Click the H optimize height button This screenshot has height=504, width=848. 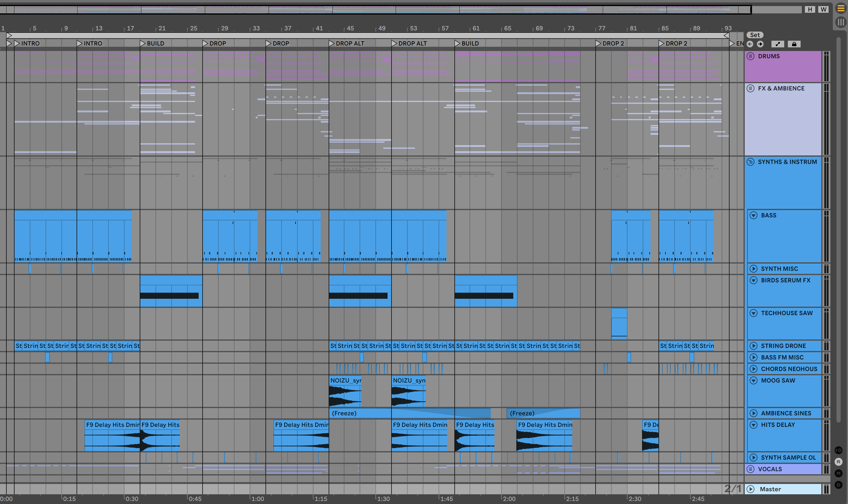[x=810, y=9]
